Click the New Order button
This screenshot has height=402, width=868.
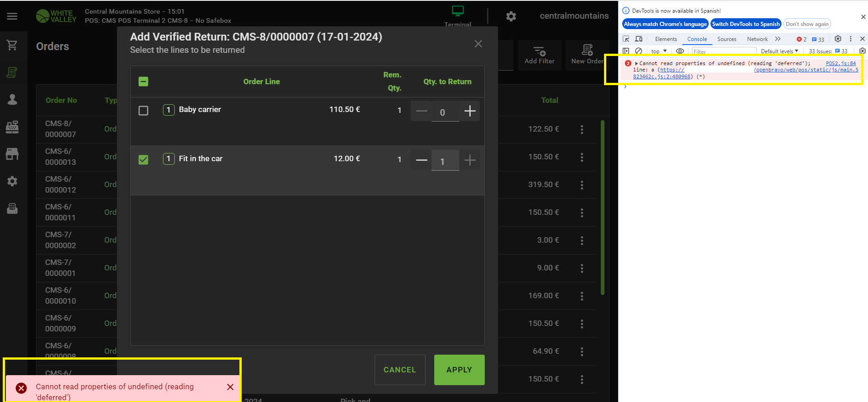(x=587, y=55)
